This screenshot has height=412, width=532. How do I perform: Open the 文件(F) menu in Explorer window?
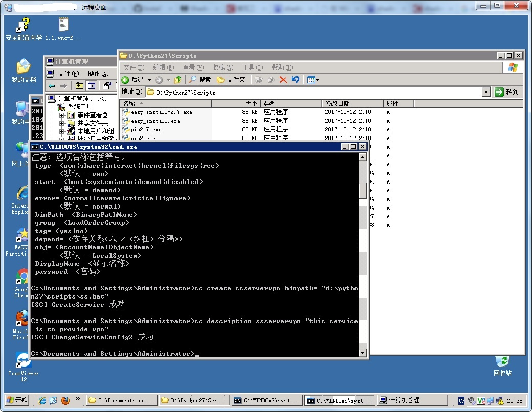coord(134,67)
